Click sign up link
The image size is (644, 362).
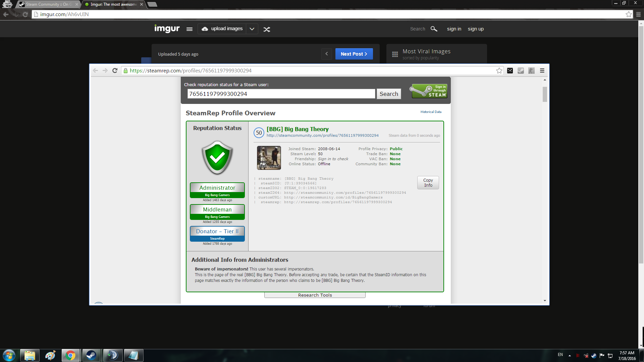[x=476, y=29]
